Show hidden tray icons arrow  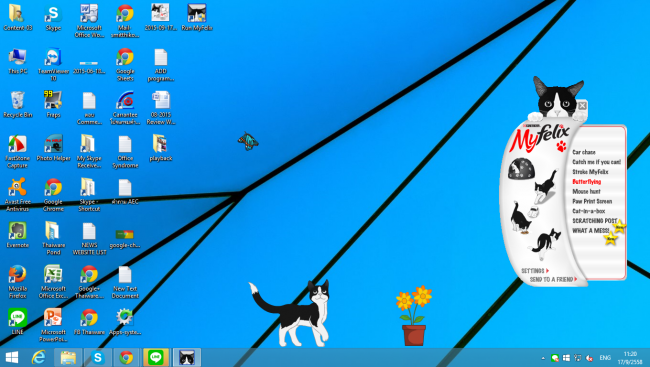[543, 358]
